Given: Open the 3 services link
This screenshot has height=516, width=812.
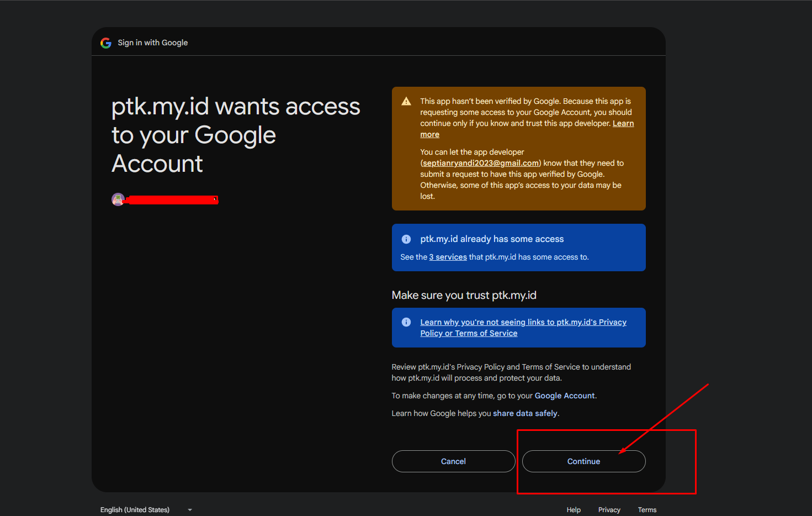Looking at the screenshot, I should 448,257.
